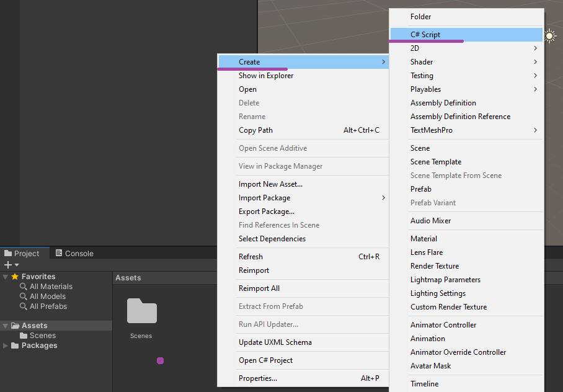This screenshot has width=563, height=392.
Task: Choose Import New Asset...
Action: pos(303,184)
